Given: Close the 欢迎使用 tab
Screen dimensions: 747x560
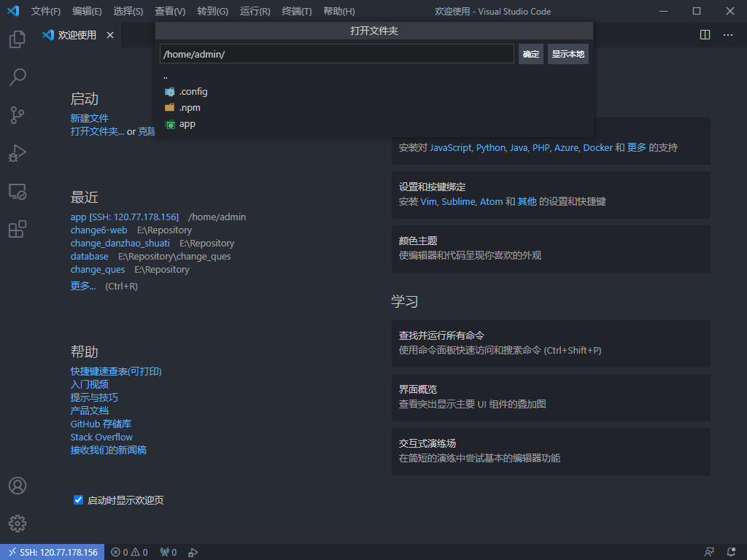Looking at the screenshot, I should pos(110,35).
